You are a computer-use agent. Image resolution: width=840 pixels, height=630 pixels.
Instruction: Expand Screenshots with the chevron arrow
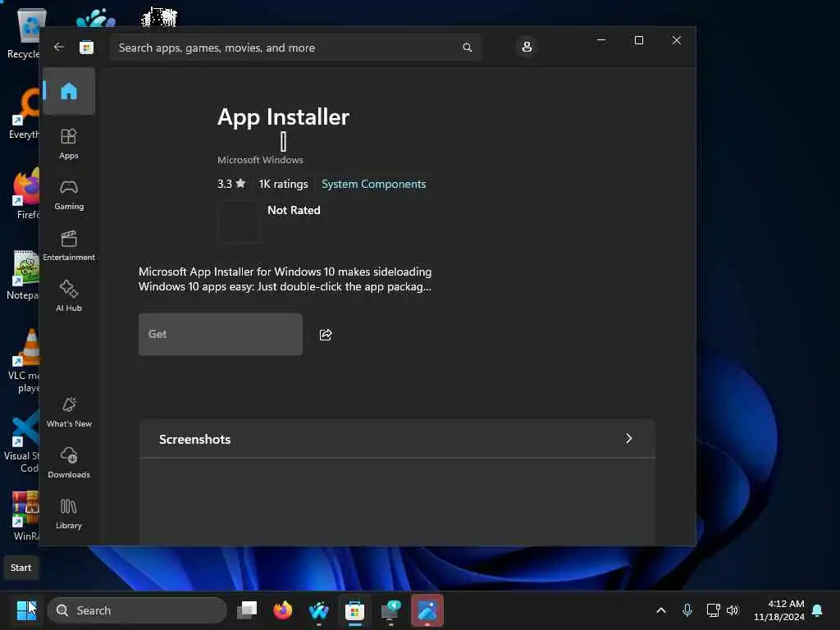tap(629, 439)
